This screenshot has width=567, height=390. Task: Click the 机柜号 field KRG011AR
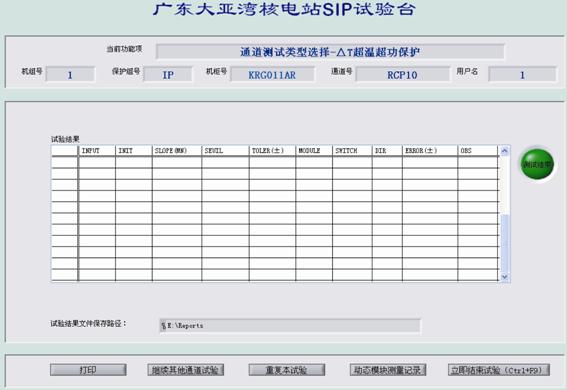272,75
